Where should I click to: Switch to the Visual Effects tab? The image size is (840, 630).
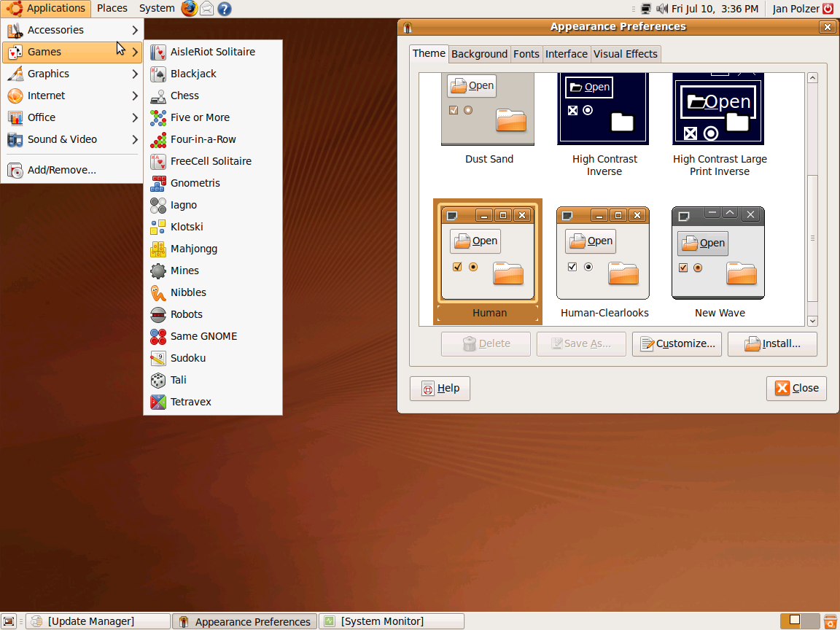625,54
